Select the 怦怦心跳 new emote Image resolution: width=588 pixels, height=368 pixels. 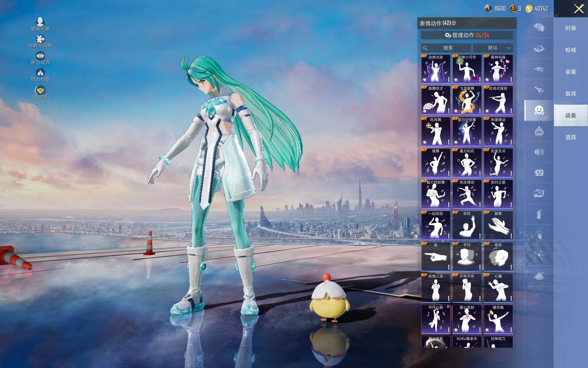pos(436,319)
